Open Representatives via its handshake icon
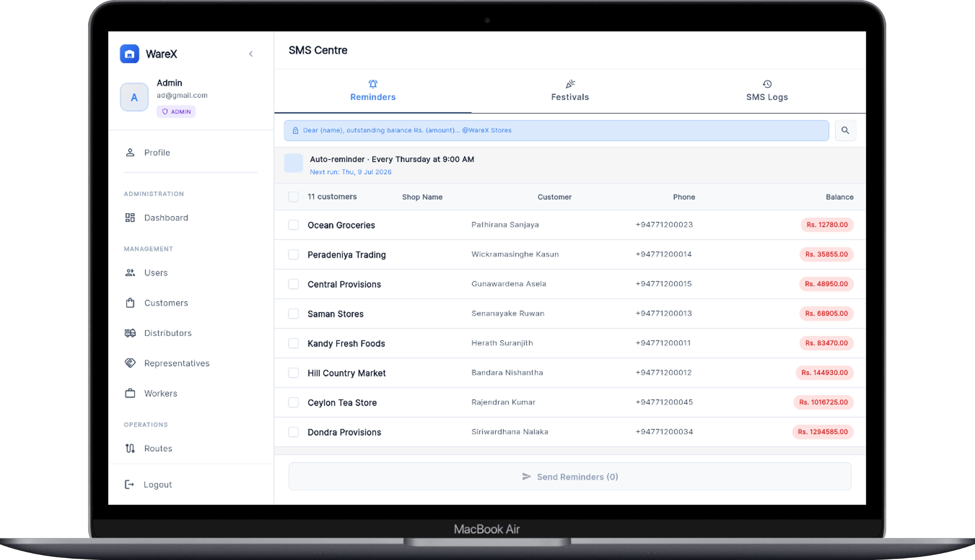This screenshot has width=975, height=560. tap(130, 363)
